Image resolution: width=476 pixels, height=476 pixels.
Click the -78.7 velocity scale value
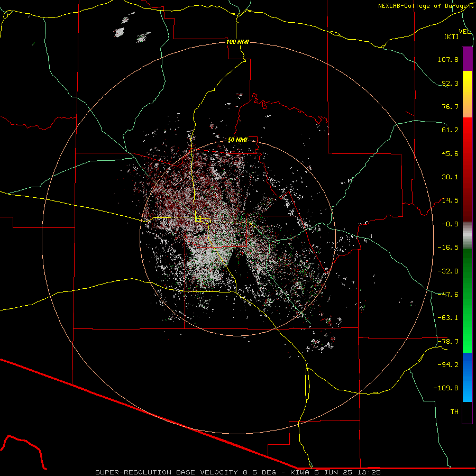pyautogui.click(x=448, y=342)
